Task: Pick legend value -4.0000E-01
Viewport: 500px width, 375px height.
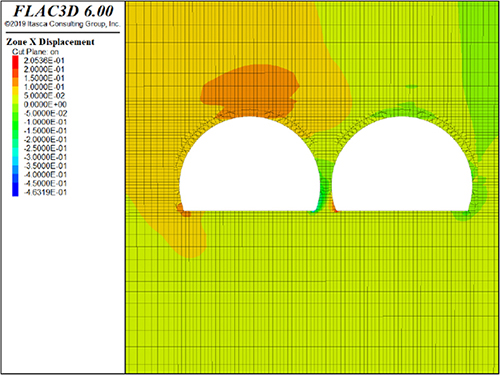Action: 45,175
